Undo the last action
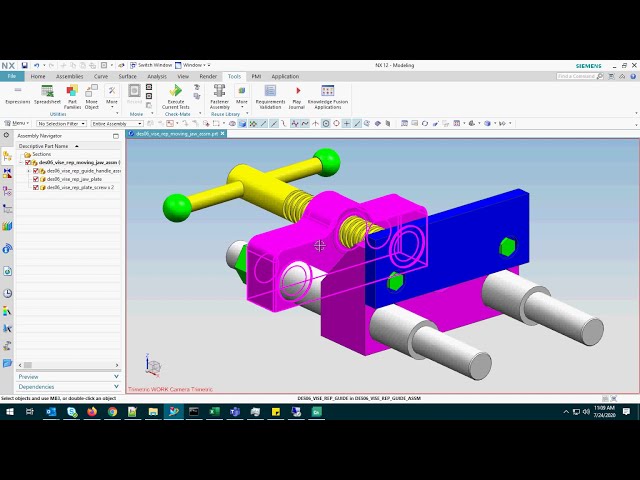This screenshot has width=640, height=480. tap(37, 65)
